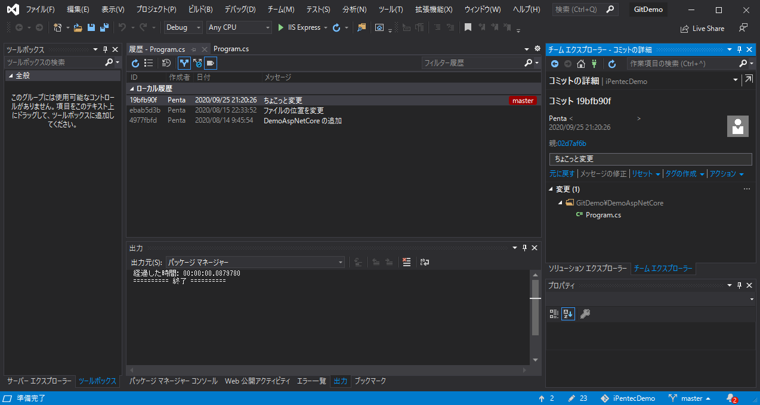
Task: Click the filter history search field
Action: (473, 63)
